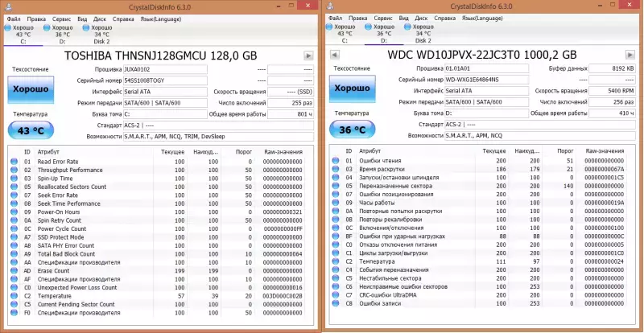Click status orb for Reallocated Sectors Count row
Screen dimensions: 644x333
click(x=14, y=187)
